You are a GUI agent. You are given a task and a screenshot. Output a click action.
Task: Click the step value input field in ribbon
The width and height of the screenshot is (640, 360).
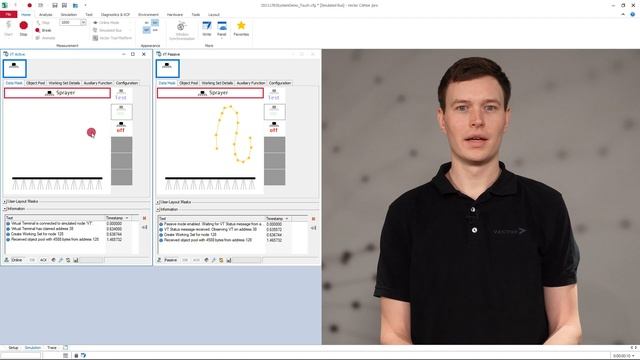tap(70, 22)
